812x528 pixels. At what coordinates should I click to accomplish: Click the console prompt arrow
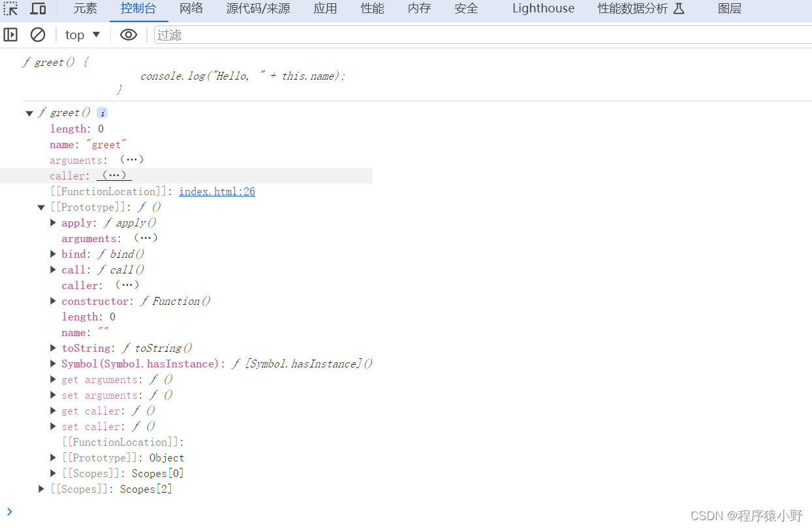[x=9, y=511]
